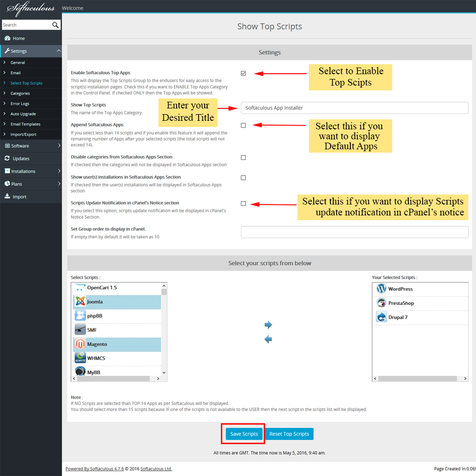Click the right arrow to add scripts
The image size is (476, 476).
point(268,325)
